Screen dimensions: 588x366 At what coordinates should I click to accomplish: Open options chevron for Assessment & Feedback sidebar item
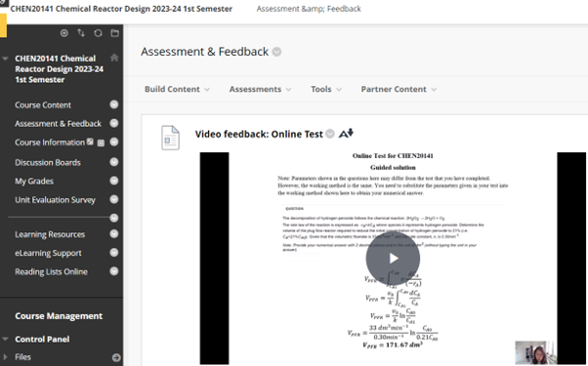(x=114, y=123)
